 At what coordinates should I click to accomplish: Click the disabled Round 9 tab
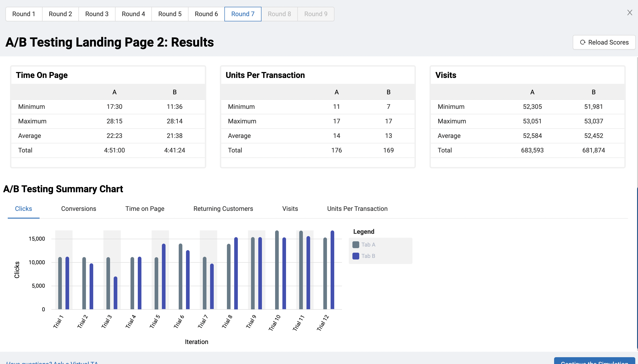316,14
